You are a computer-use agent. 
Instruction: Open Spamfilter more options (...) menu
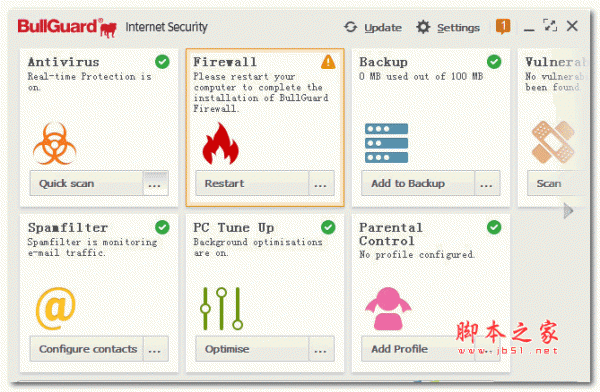pos(155,349)
